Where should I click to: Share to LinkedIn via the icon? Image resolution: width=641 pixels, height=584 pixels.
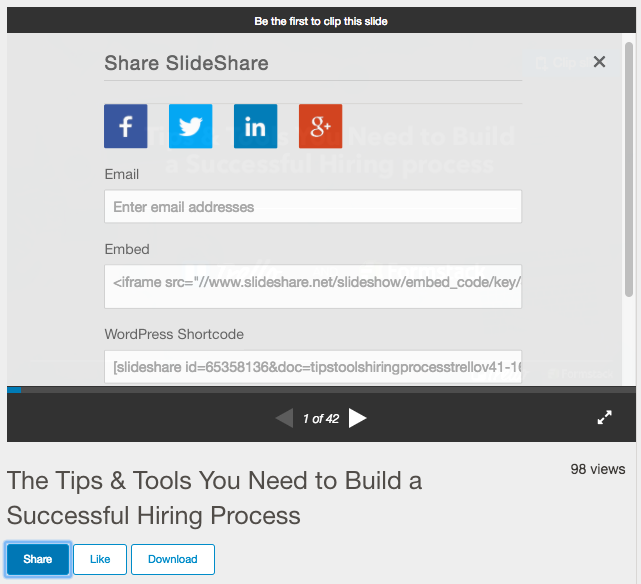[256, 126]
